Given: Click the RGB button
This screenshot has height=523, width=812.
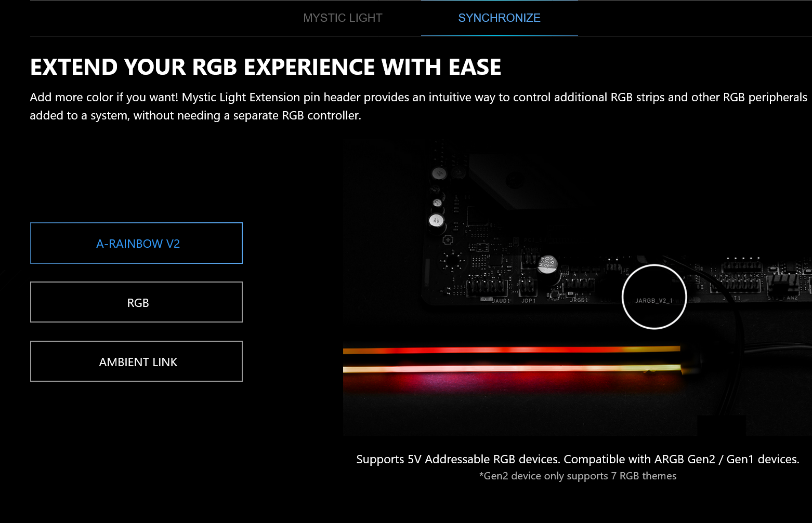Looking at the screenshot, I should click(x=136, y=302).
